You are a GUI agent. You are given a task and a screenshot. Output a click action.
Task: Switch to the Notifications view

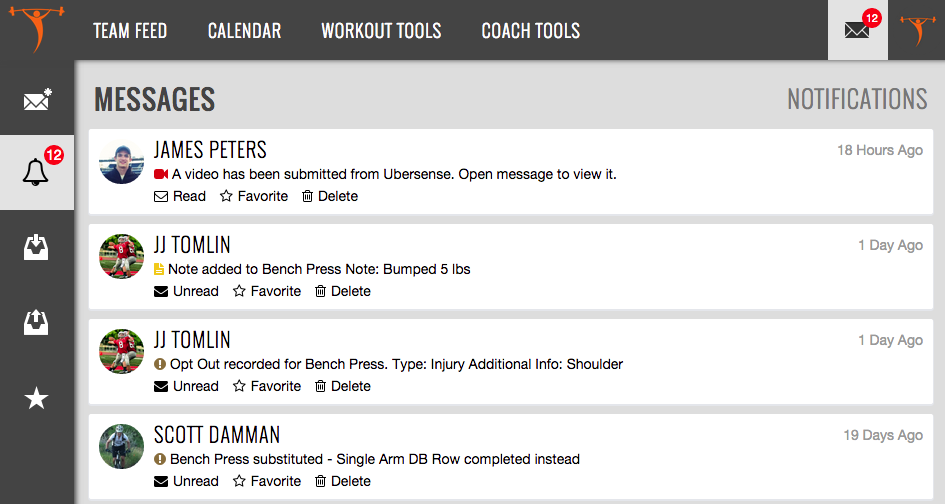point(857,99)
